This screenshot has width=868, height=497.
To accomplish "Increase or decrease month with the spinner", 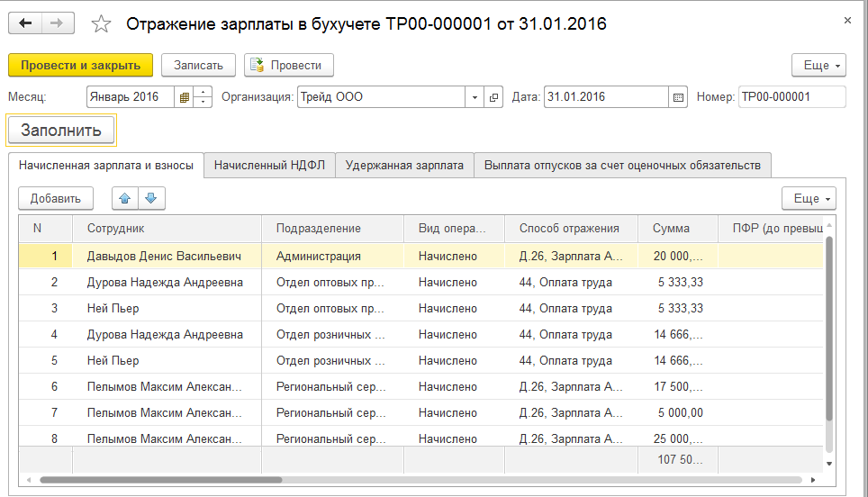I will click(x=203, y=97).
